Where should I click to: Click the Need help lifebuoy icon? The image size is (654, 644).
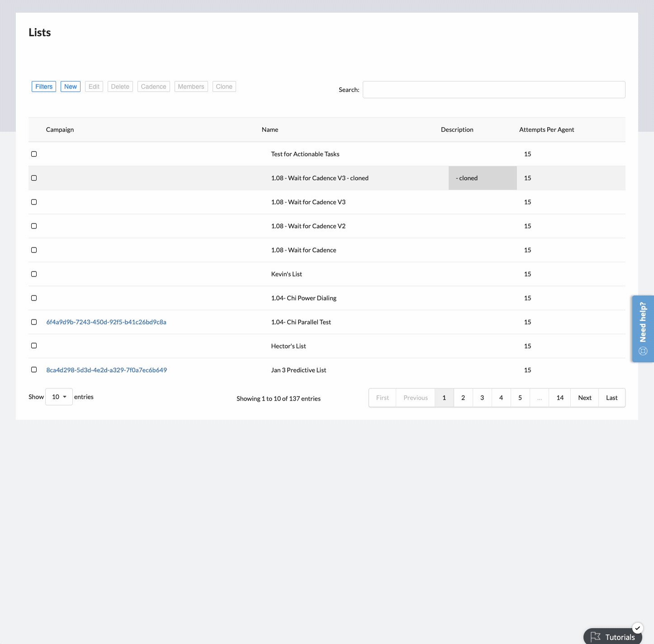(643, 351)
